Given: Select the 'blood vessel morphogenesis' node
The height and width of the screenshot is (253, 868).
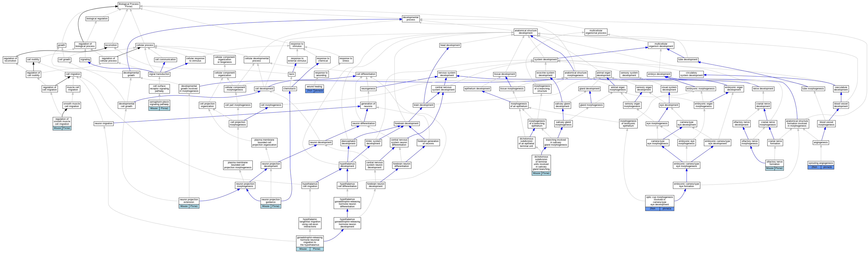Looking at the screenshot, I should click(x=826, y=124).
